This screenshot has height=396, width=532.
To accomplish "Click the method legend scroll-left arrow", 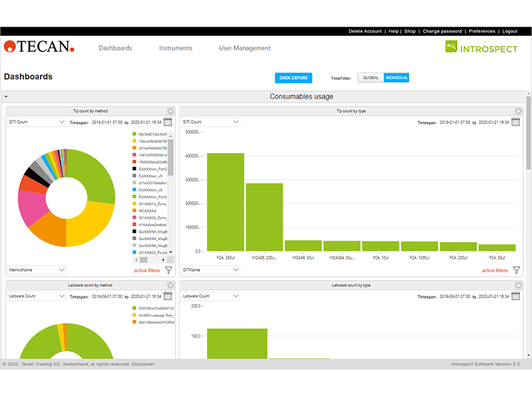I will tap(136, 260).
